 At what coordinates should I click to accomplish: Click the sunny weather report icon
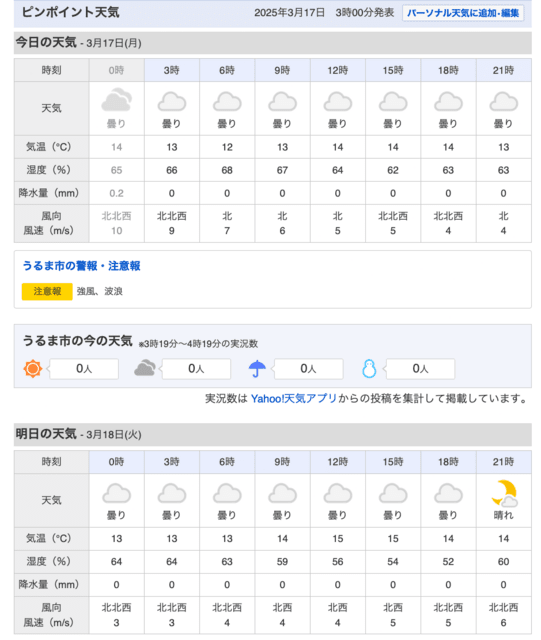pyautogui.click(x=33, y=369)
